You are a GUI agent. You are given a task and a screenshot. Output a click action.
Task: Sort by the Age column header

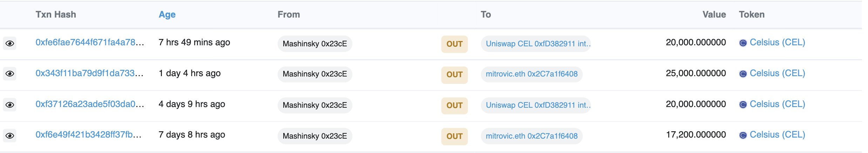tap(167, 14)
